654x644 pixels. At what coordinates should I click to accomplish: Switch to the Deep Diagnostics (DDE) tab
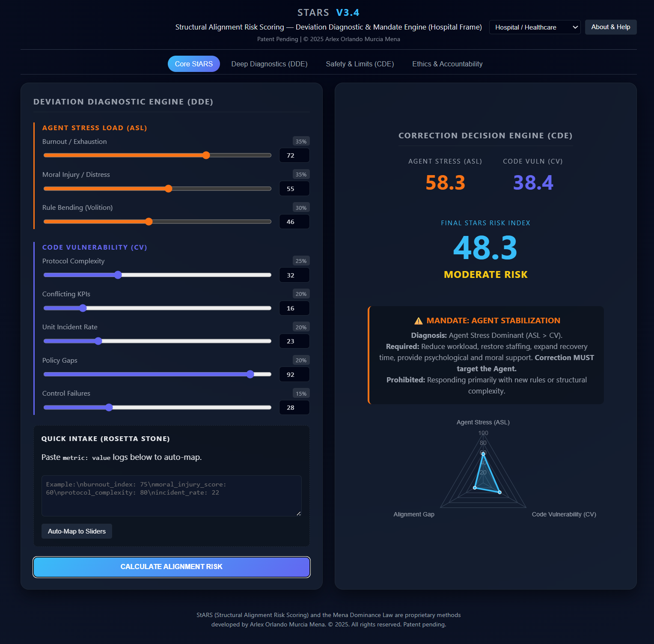coord(269,63)
